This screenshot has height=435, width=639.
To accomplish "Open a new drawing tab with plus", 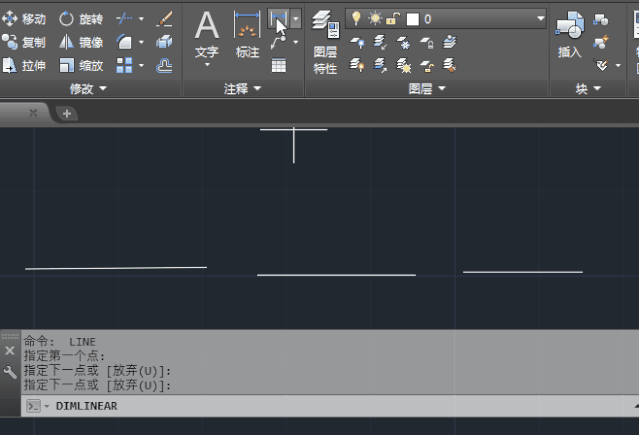I will point(67,113).
